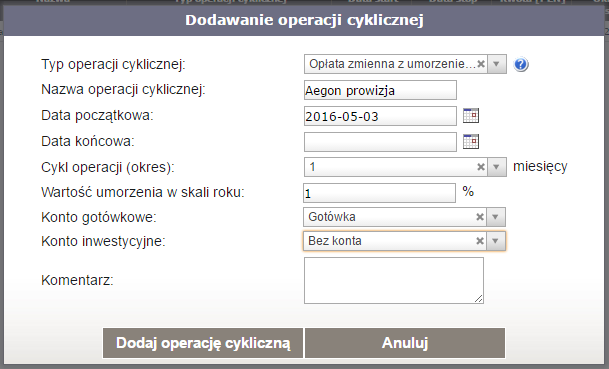
Task: Expand Konto gotówkowe dropdown arrow
Action: click(x=496, y=217)
